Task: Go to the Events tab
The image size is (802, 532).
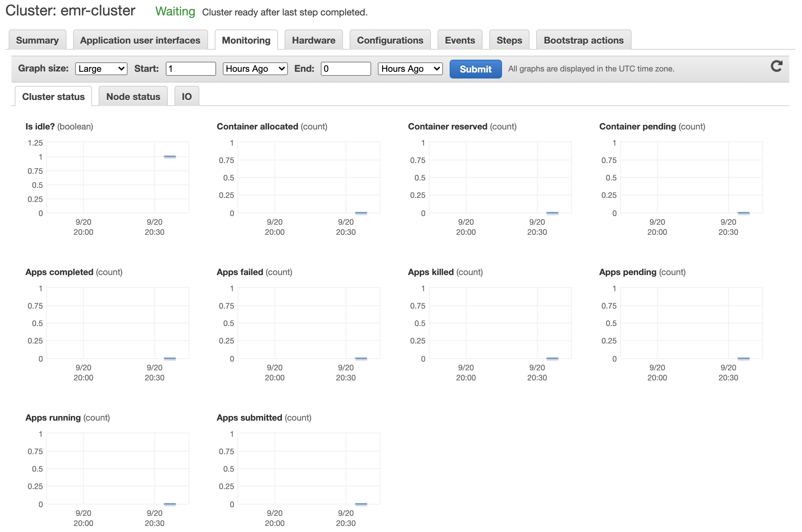Action: [x=459, y=40]
